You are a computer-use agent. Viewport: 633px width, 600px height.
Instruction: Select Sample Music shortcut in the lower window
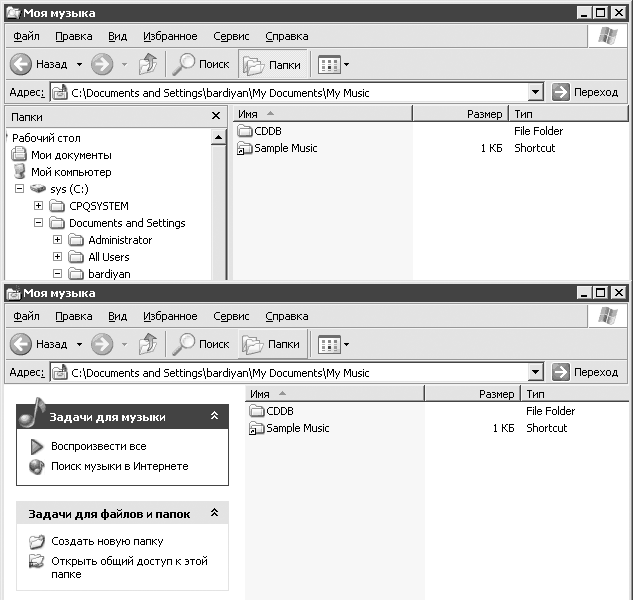pos(297,428)
